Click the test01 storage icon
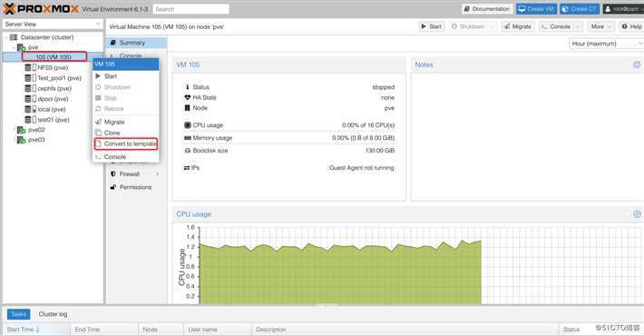The image size is (644, 335). point(31,120)
